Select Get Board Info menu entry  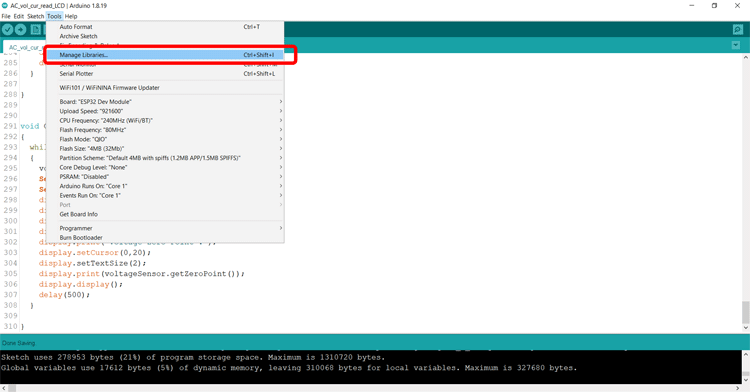165,214
